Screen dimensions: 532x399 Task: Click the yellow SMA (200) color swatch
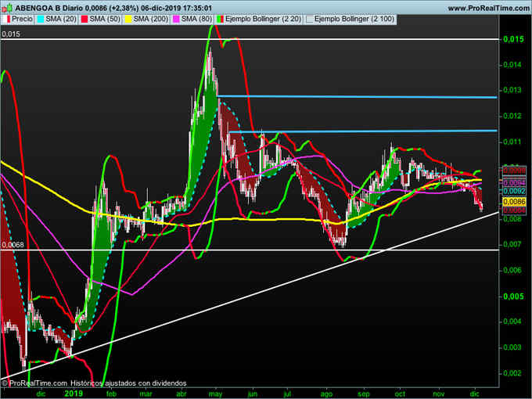[x=128, y=20]
